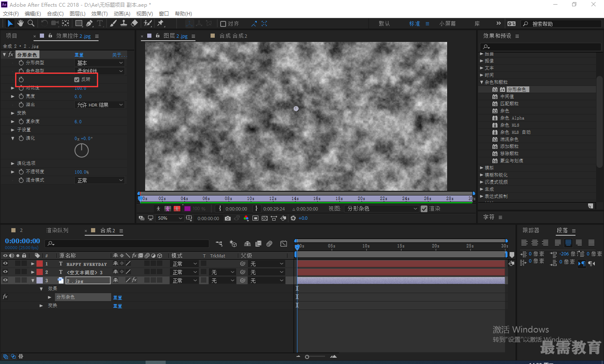Enable the 对齐 snapping checkbox
Image resolution: width=604 pixels, height=364 pixels.
pyautogui.click(x=223, y=24)
